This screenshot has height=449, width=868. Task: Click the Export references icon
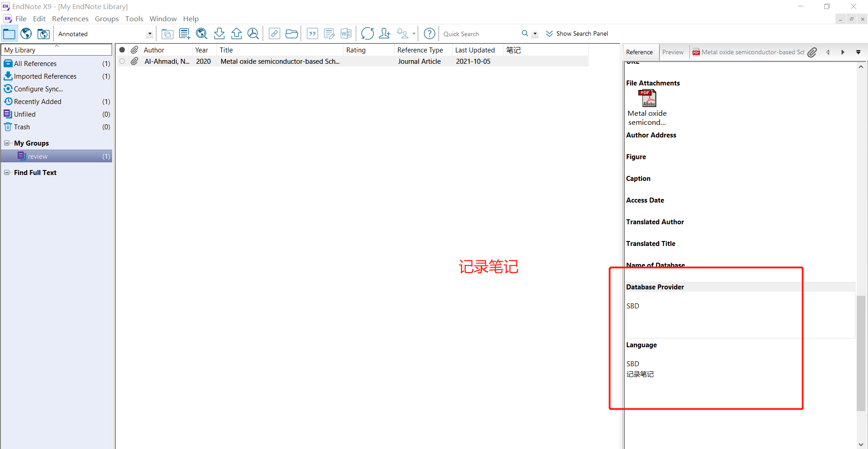pyautogui.click(x=236, y=33)
